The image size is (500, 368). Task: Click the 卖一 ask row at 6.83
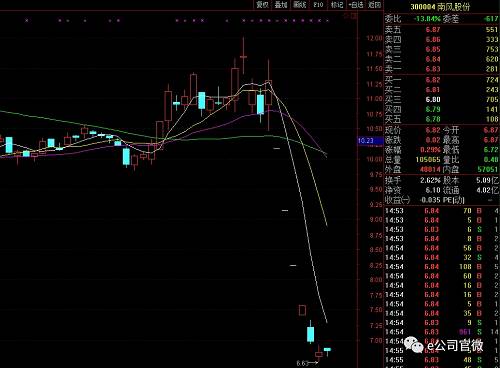442,69
